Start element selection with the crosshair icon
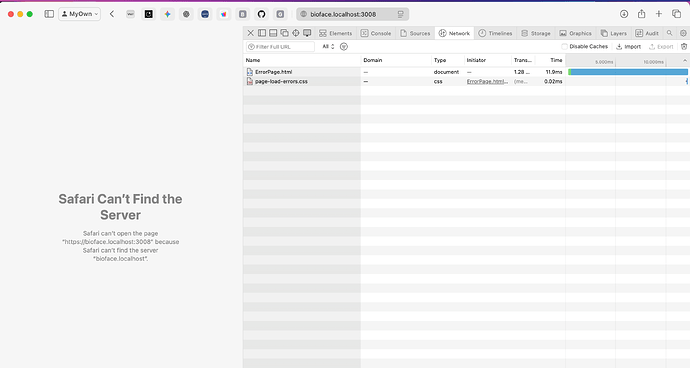Image resolution: width=690 pixels, height=368 pixels. [x=296, y=33]
